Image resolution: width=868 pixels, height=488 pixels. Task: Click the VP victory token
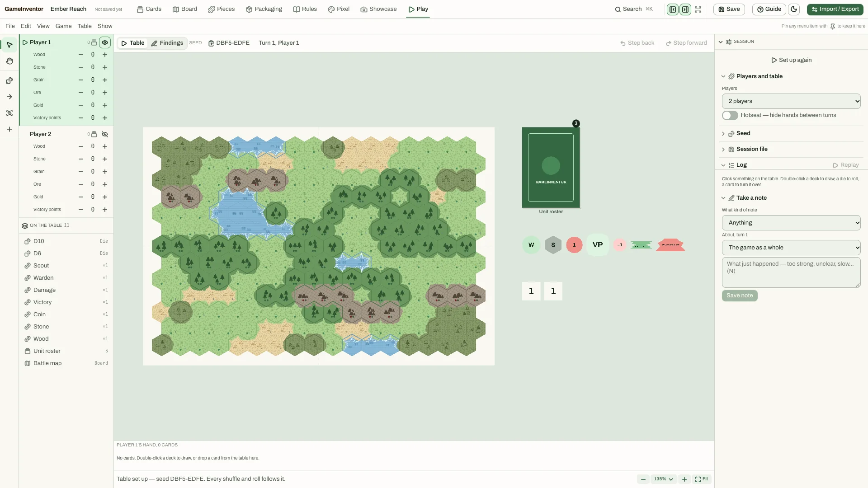tap(598, 245)
